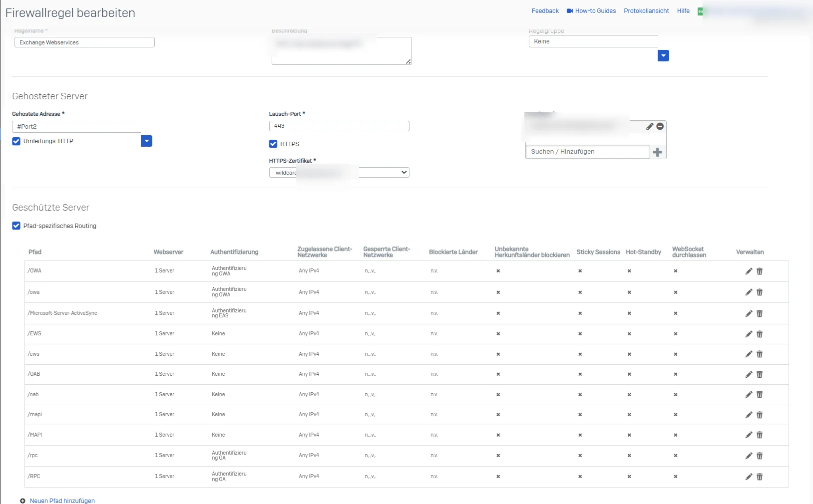
Task: Click the /Microsoft-Server-ActiveSync path text
Action: click(62, 313)
